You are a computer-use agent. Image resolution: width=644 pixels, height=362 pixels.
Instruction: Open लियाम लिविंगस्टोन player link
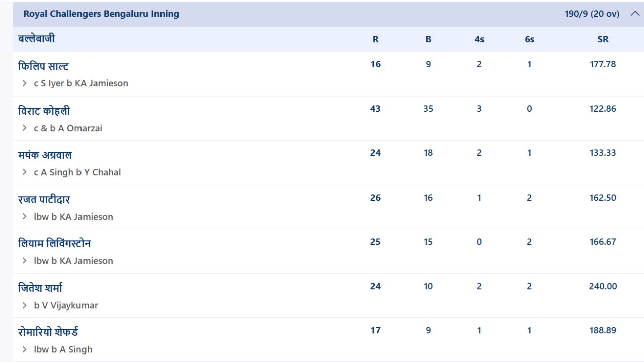point(54,243)
